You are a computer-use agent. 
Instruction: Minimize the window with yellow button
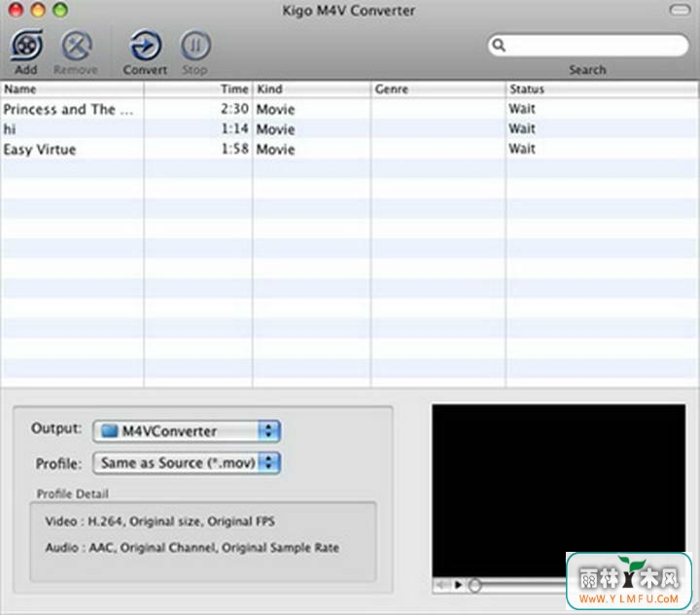38,10
